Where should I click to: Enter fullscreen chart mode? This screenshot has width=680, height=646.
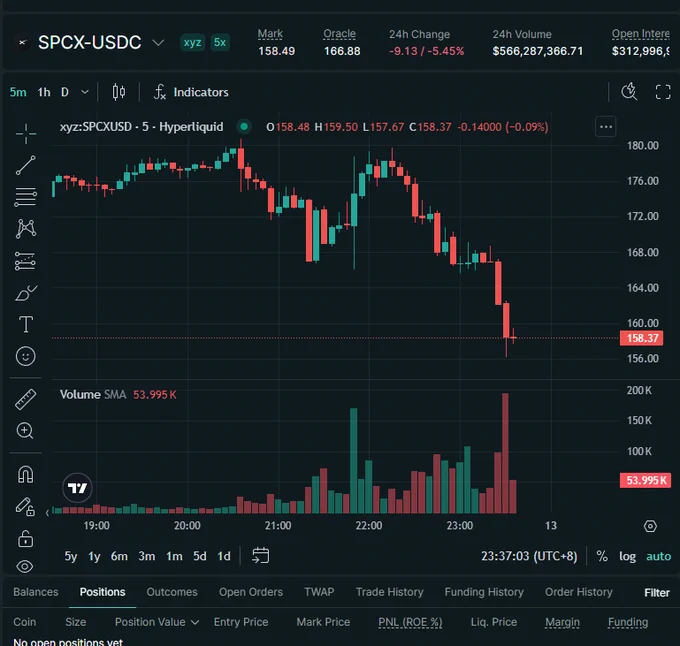point(663,92)
